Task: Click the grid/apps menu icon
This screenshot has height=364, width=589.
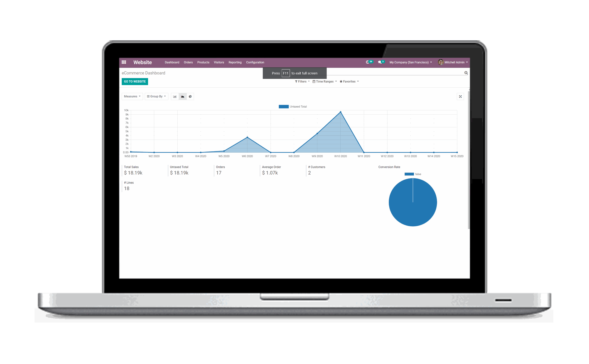Action: click(x=124, y=62)
